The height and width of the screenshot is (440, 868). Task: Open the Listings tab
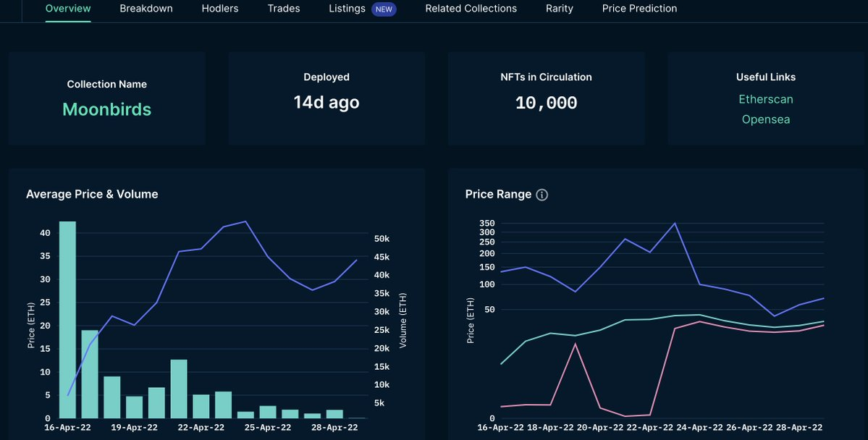click(x=347, y=9)
